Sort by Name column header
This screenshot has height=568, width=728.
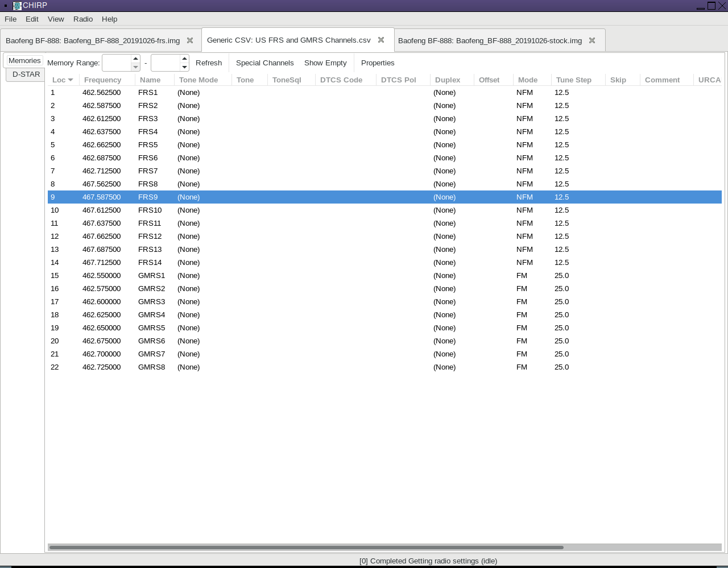[x=154, y=80]
